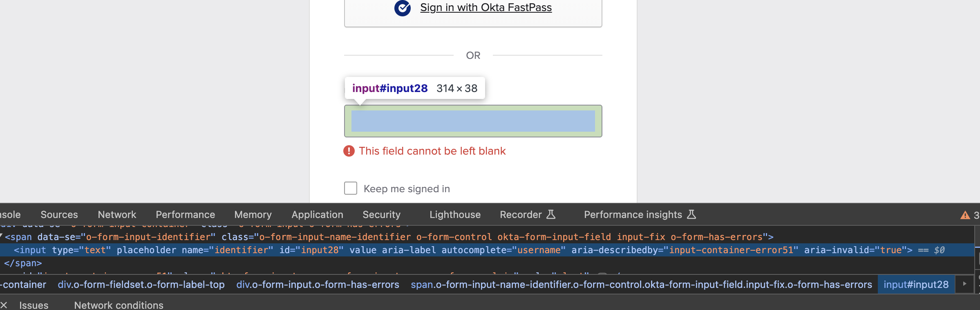Select div.o-form-input.o-form-has-errors breadcrumb
Screen dimensions: 980x310
(x=318, y=285)
